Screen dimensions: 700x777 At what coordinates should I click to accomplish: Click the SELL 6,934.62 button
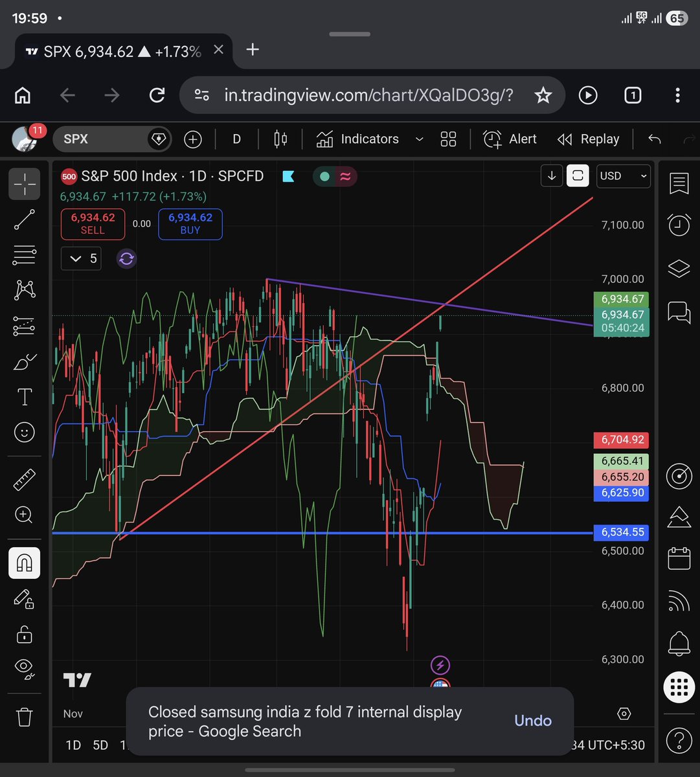pyautogui.click(x=93, y=224)
